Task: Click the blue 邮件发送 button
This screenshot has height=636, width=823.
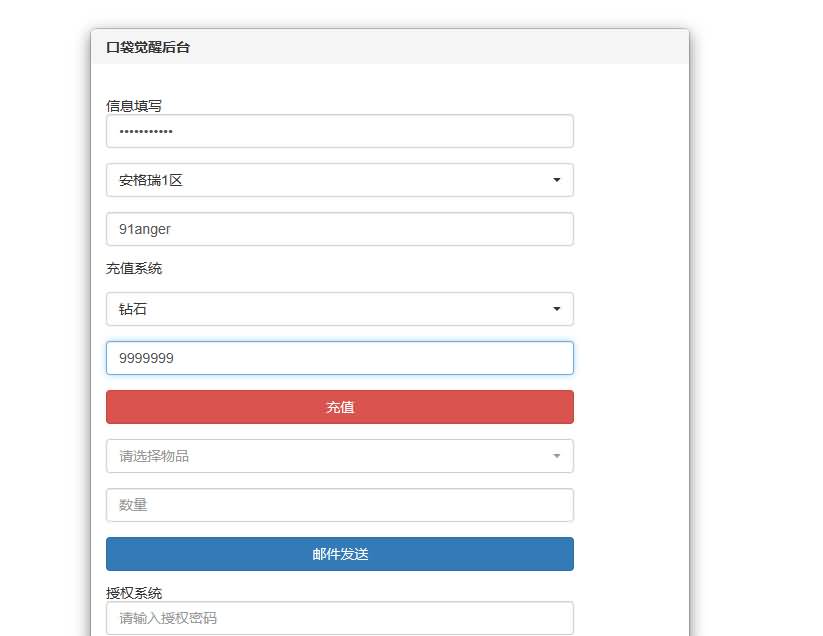Action: pyautogui.click(x=340, y=554)
